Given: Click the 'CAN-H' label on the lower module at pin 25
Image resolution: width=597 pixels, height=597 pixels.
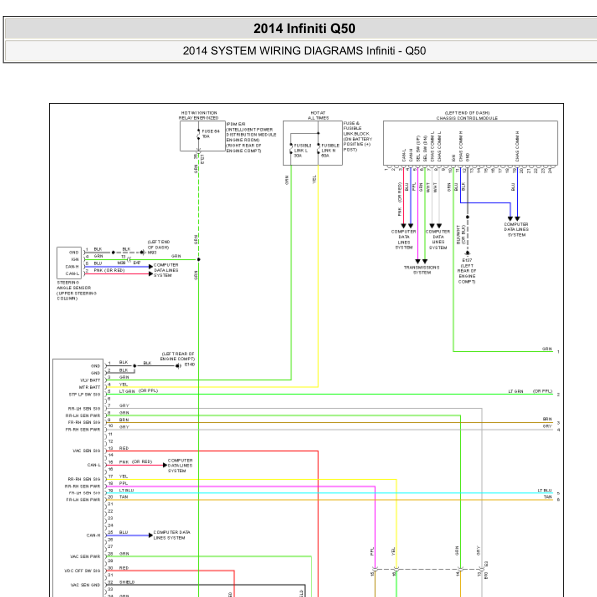Looking at the screenshot, I should [93, 535].
